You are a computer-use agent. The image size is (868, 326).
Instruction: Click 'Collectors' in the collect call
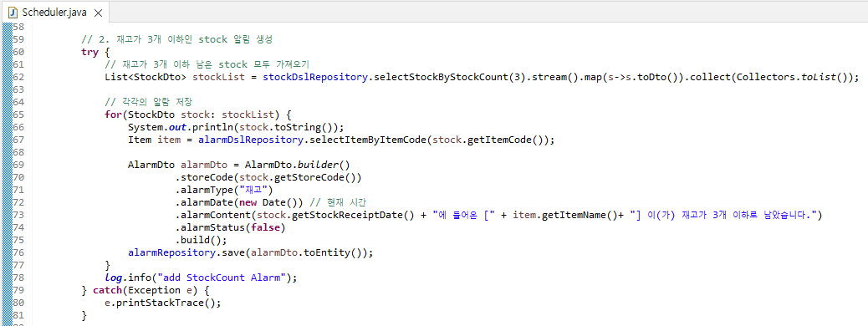(x=767, y=77)
